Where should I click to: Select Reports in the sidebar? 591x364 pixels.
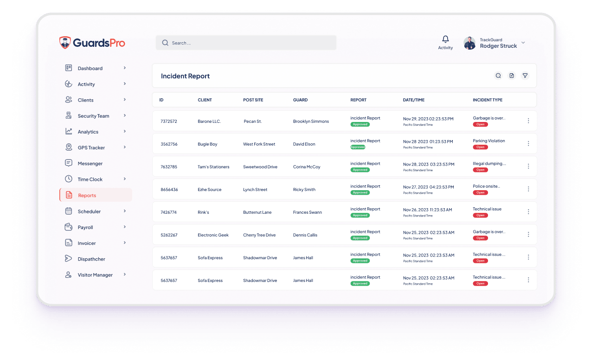[x=88, y=195]
